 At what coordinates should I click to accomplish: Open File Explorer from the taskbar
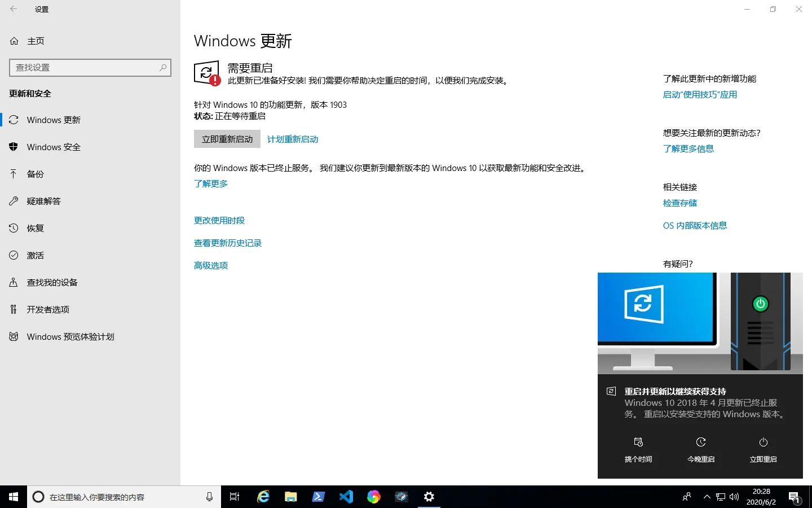pyautogui.click(x=290, y=497)
